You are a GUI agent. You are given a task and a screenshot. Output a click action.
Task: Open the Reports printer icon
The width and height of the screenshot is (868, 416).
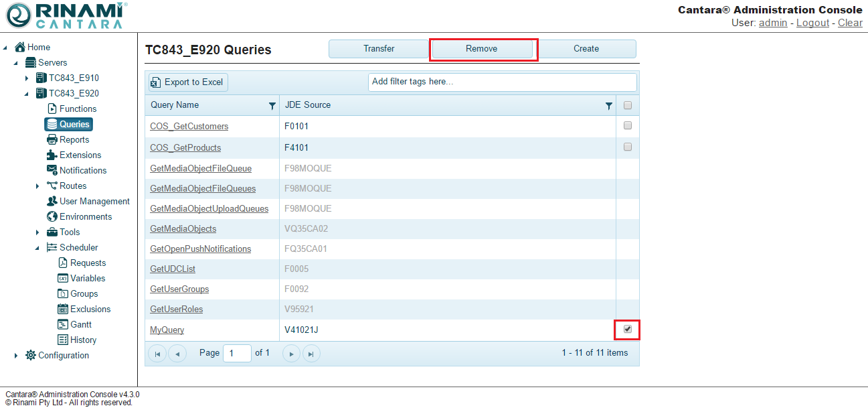52,139
